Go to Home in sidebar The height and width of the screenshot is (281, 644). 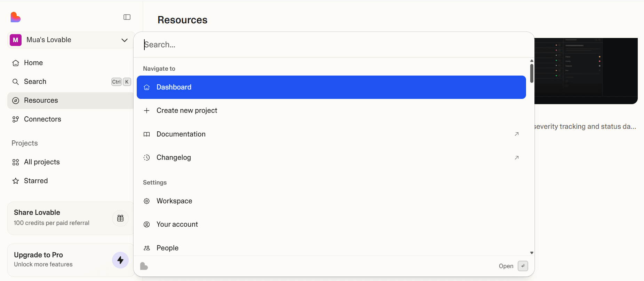click(71, 63)
